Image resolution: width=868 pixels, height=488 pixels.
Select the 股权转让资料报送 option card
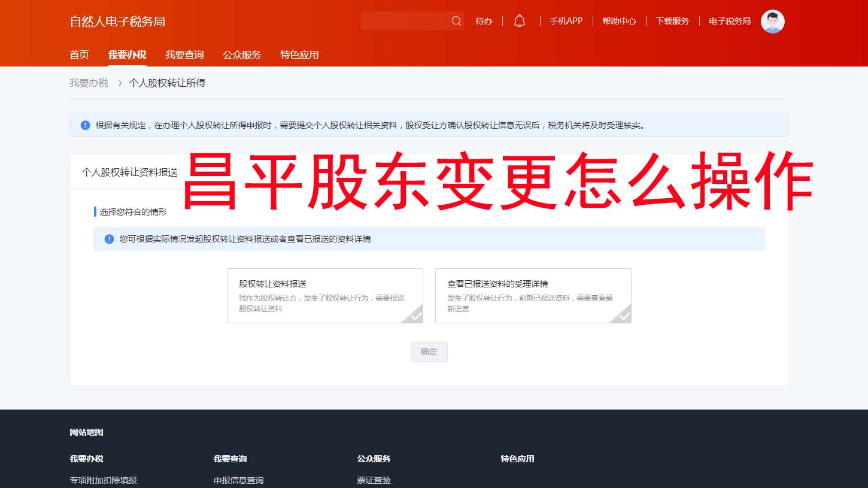[325, 295]
